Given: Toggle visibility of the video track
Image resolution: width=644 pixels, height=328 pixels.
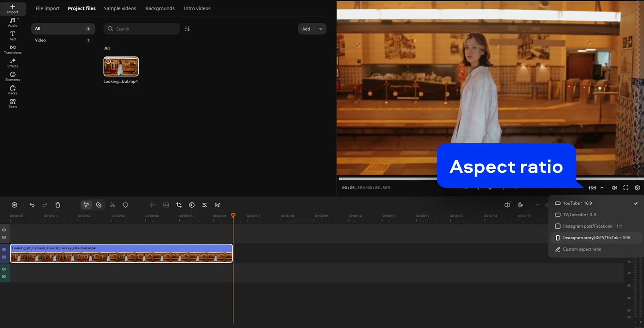Looking at the screenshot, I should (x=4, y=250).
